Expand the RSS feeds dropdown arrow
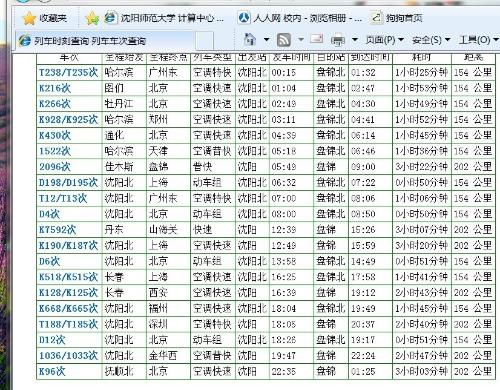The image size is (500, 390). [301, 40]
